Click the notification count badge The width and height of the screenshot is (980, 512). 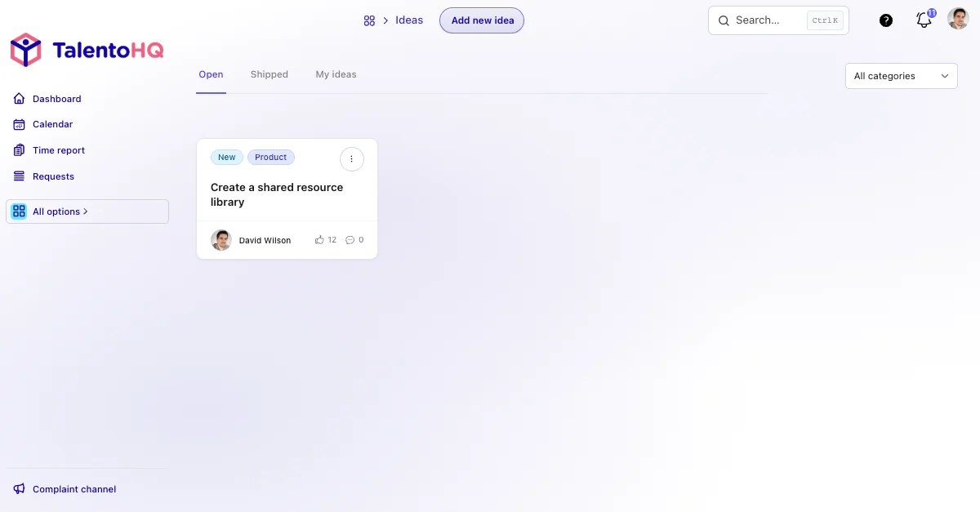(932, 13)
